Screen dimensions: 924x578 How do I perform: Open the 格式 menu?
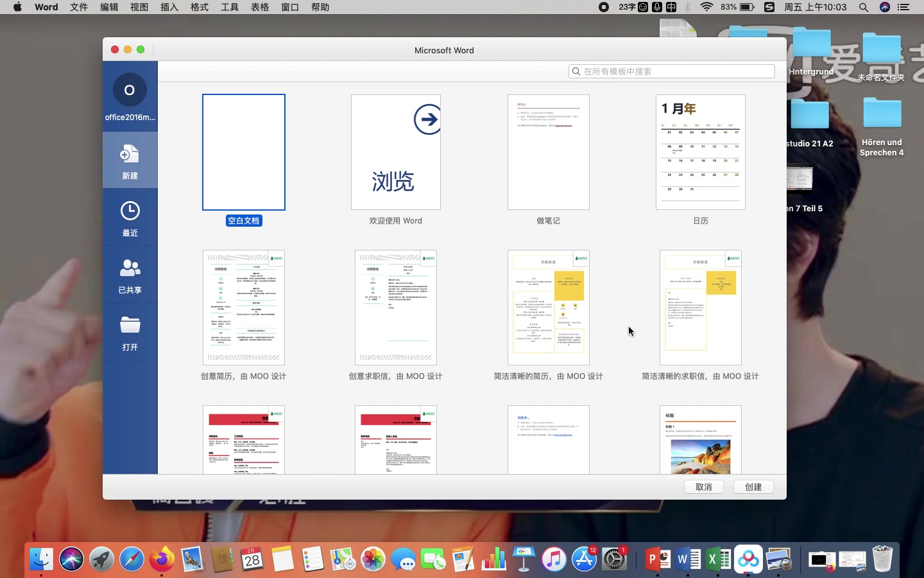200,7
